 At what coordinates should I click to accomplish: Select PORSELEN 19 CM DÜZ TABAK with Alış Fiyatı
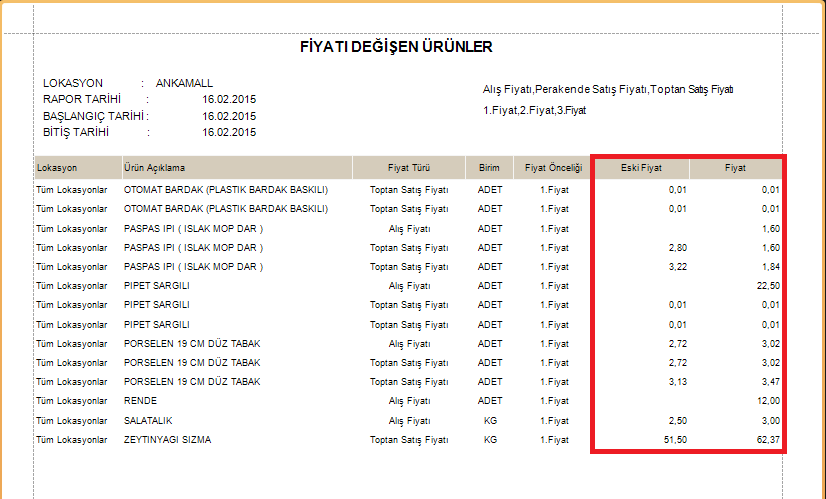(192, 344)
